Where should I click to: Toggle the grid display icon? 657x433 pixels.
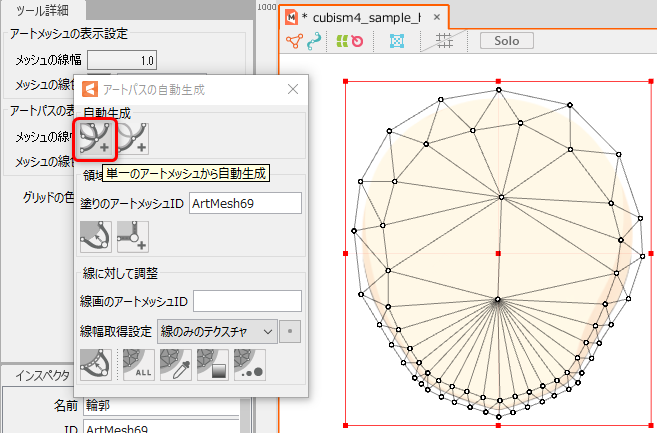pos(446,41)
